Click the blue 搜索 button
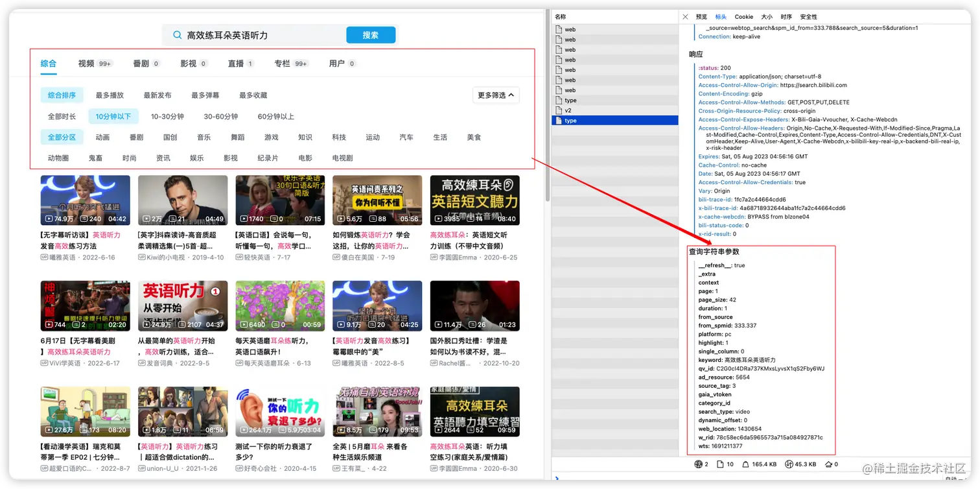 (x=371, y=35)
